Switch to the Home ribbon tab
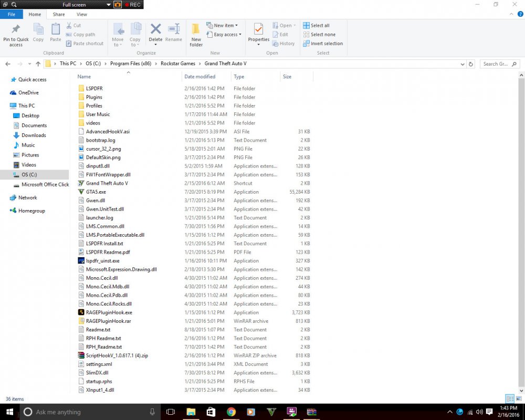The width and height of the screenshot is (525, 420). click(35, 14)
